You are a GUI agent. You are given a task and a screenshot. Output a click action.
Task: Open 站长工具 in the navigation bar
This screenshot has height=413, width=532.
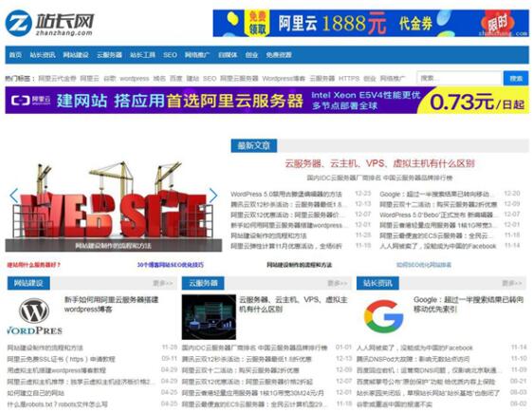142,55
